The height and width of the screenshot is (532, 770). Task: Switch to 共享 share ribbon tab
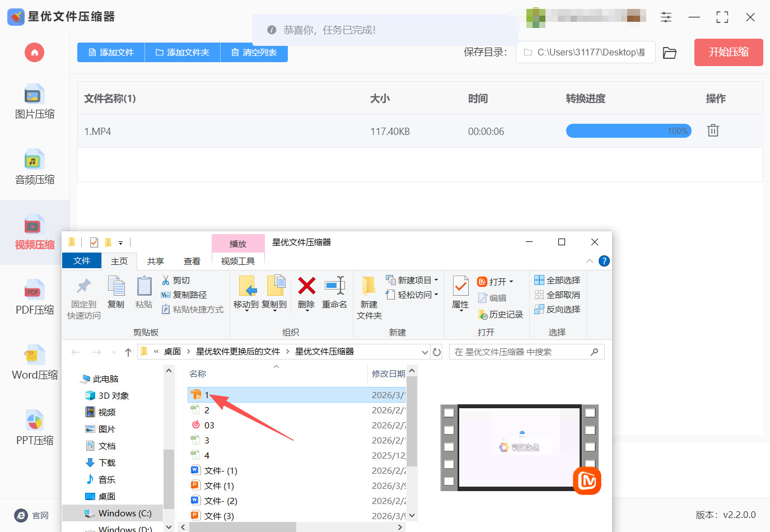tap(156, 261)
